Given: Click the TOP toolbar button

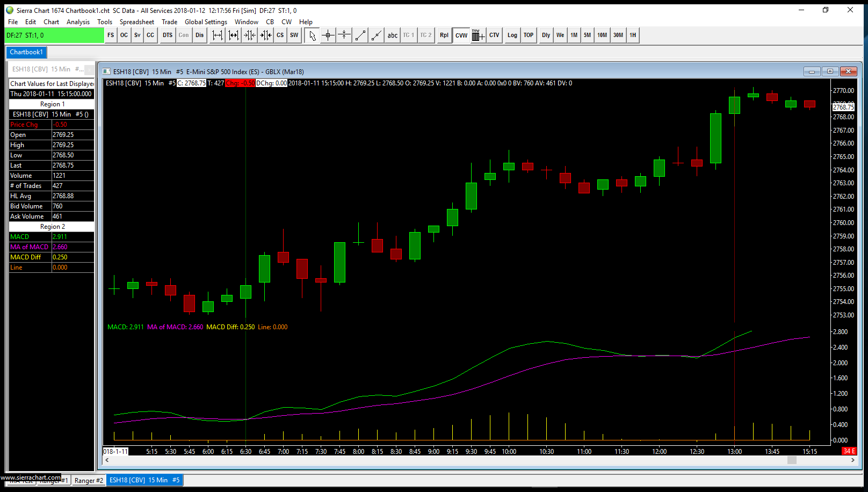Looking at the screenshot, I should tap(529, 35).
